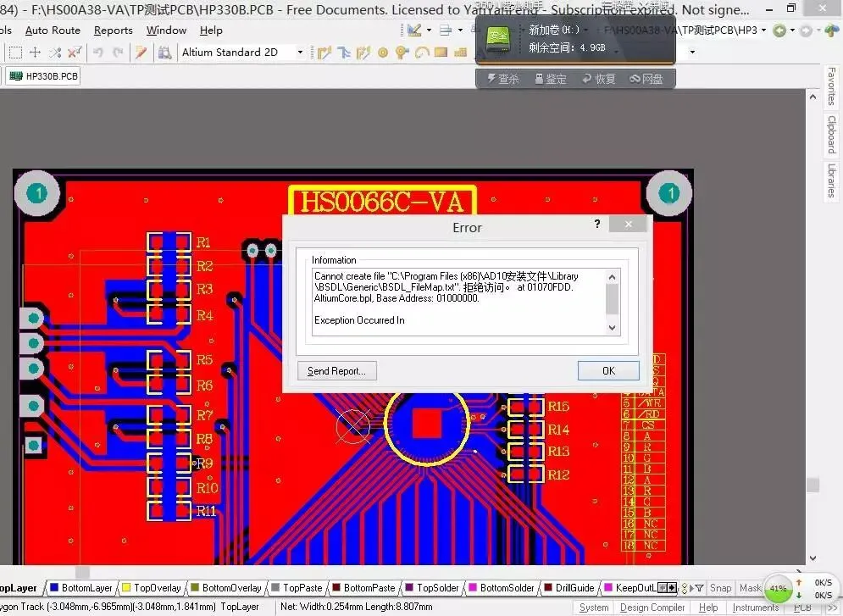Click the interactive routing tool icon
The height and width of the screenshot is (616, 843).
click(x=324, y=53)
